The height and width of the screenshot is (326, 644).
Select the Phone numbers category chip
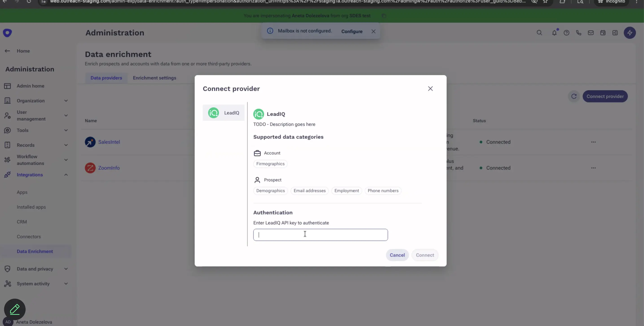pos(383,191)
